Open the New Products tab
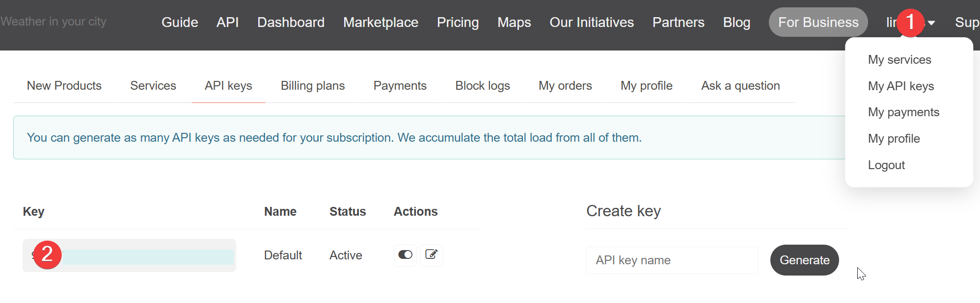The width and height of the screenshot is (980, 303). tap(64, 86)
